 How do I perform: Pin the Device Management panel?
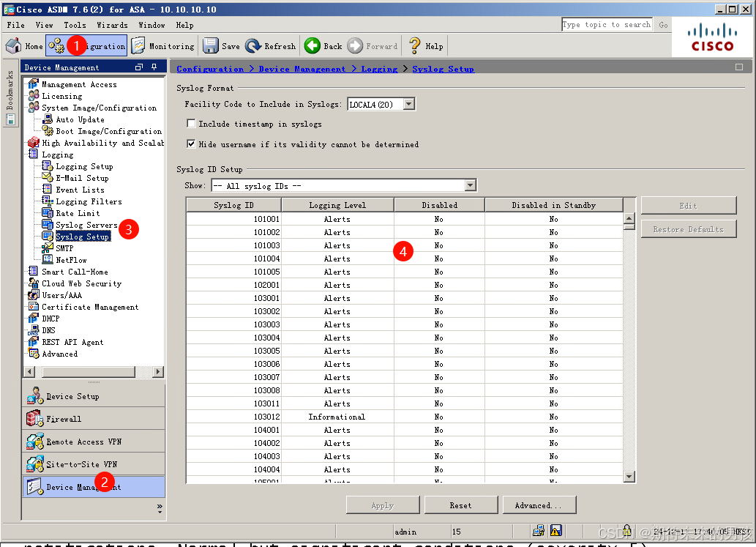point(154,67)
